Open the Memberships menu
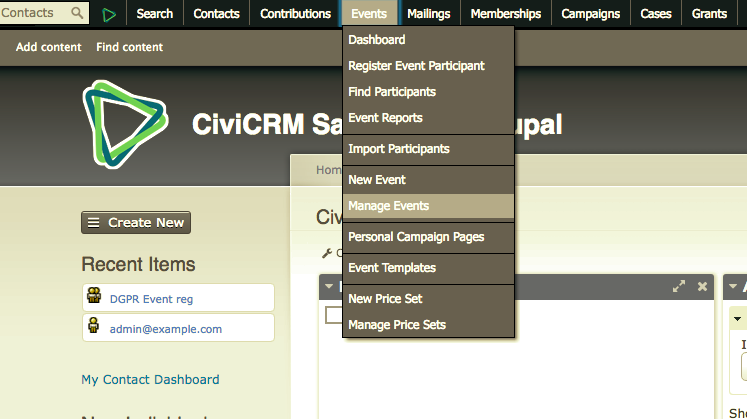The image size is (747, 419). pyautogui.click(x=506, y=14)
